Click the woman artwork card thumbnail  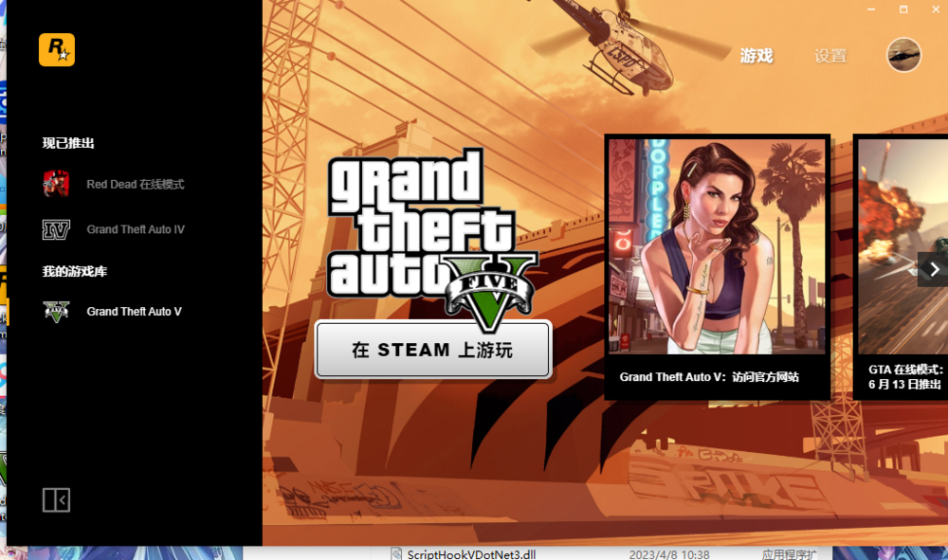(717, 246)
